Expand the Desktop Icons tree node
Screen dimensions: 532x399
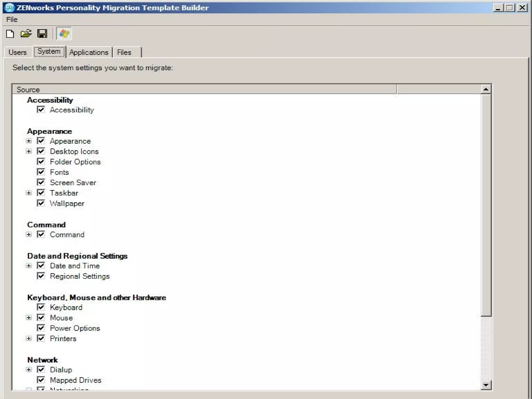click(29, 151)
